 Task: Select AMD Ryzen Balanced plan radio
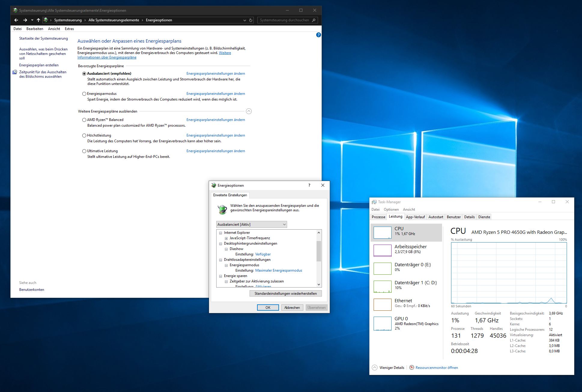(84, 120)
